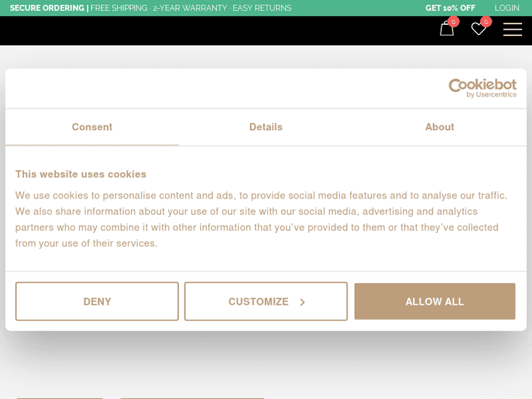The width and height of the screenshot is (532, 399).
Task: Switch to the Consent tab
Action: click(x=92, y=127)
